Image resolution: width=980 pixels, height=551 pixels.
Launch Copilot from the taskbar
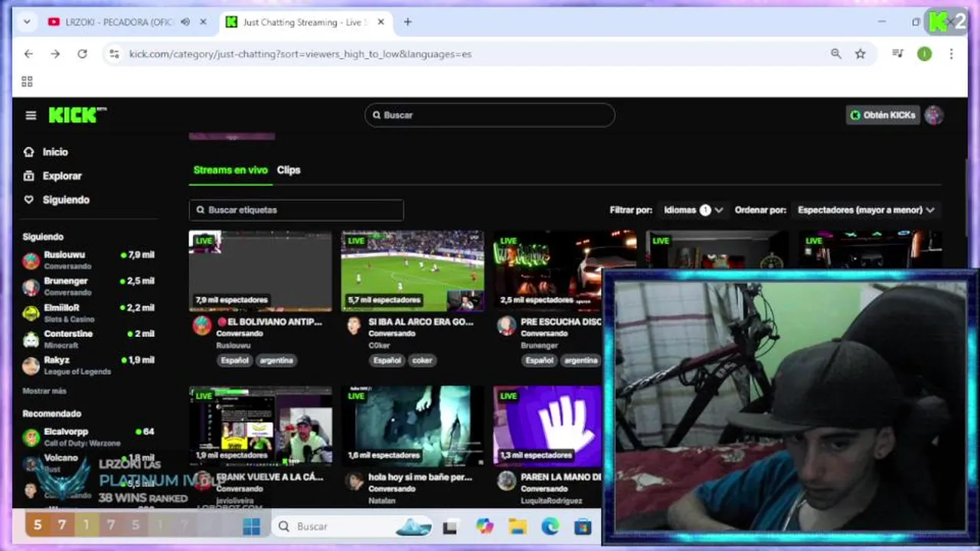tap(484, 527)
